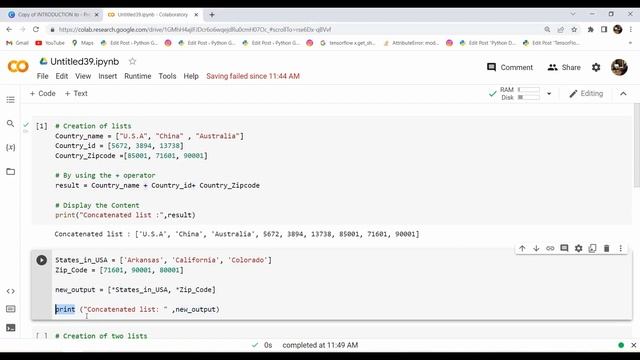Open code snippets sidebar icon
Viewport: 640px width, 360px height.
11,291
